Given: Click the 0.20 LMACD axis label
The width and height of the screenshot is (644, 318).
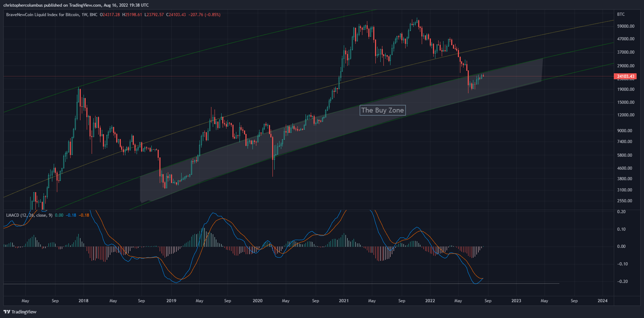Looking at the screenshot, I should (x=621, y=212).
